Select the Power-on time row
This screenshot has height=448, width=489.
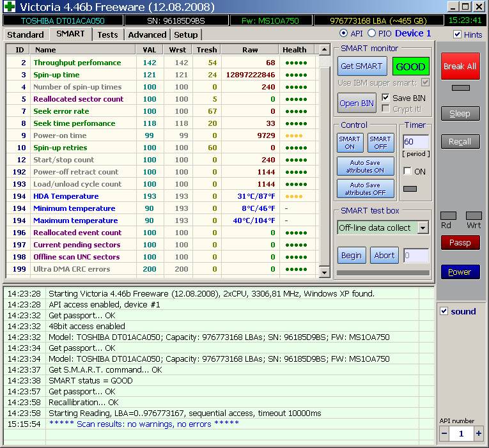(x=162, y=135)
